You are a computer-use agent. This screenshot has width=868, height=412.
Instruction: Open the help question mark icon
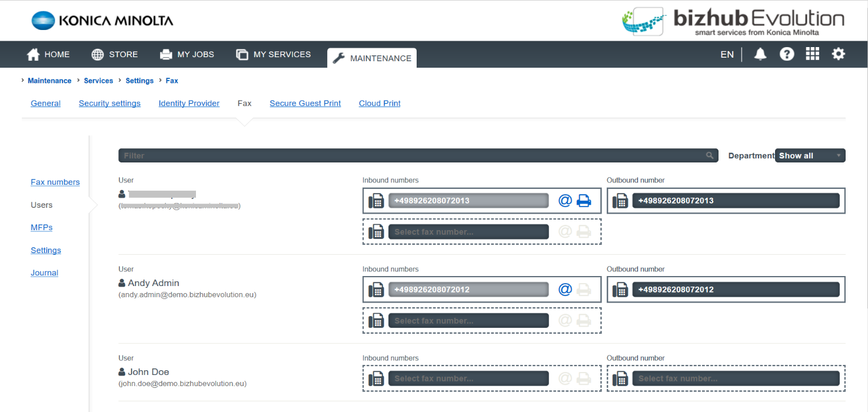tap(787, 54)
